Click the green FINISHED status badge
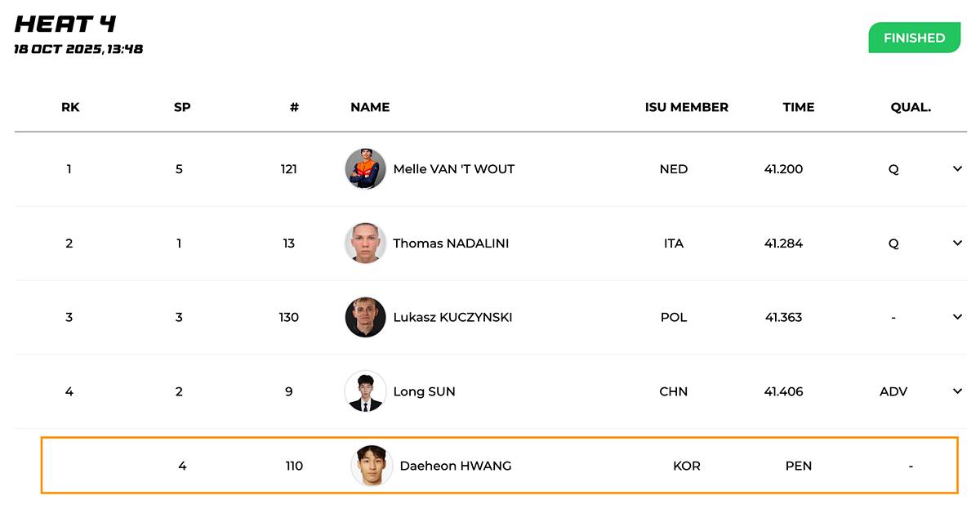 [x=914, y=38]
